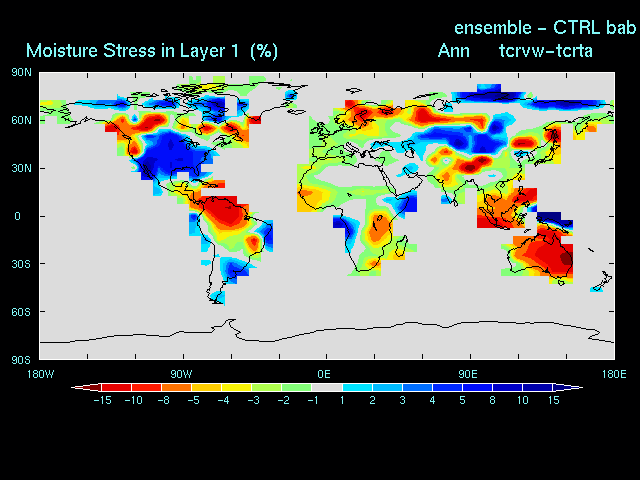Click the 30N latitude axis label
640x480 pixels.
pos(21,168)
